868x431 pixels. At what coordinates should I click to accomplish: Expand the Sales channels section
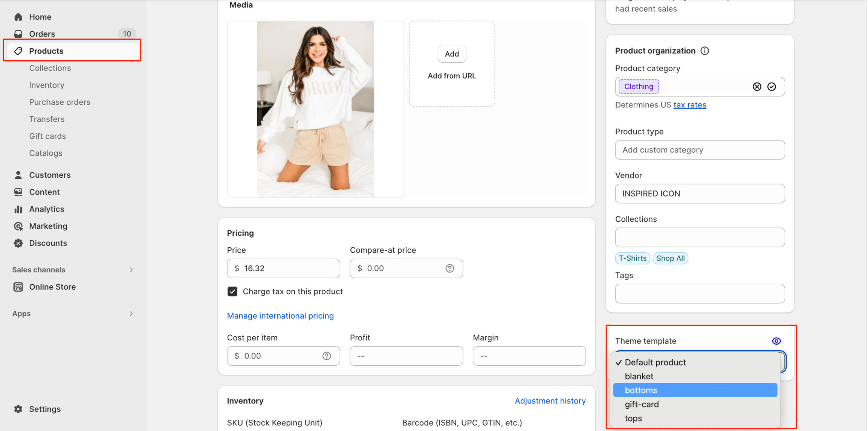click(x=131, y=270)
